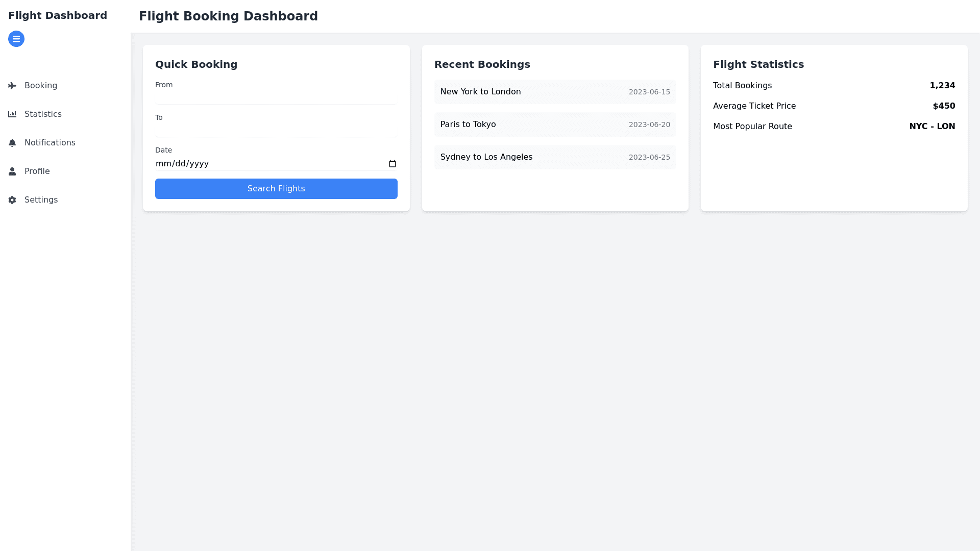Click the bar chart Statistics icon
The image size is (980, 551).
12,114
